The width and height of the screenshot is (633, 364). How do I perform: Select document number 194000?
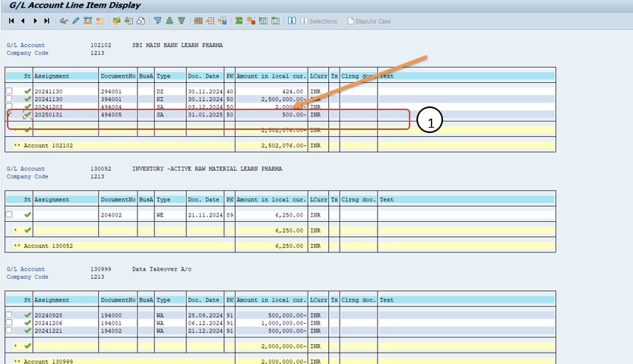111,315
